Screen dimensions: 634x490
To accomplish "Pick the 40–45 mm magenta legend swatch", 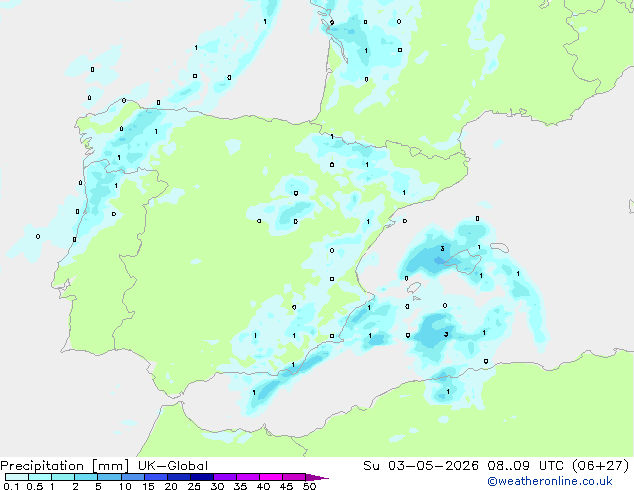I will click(271, 477).
